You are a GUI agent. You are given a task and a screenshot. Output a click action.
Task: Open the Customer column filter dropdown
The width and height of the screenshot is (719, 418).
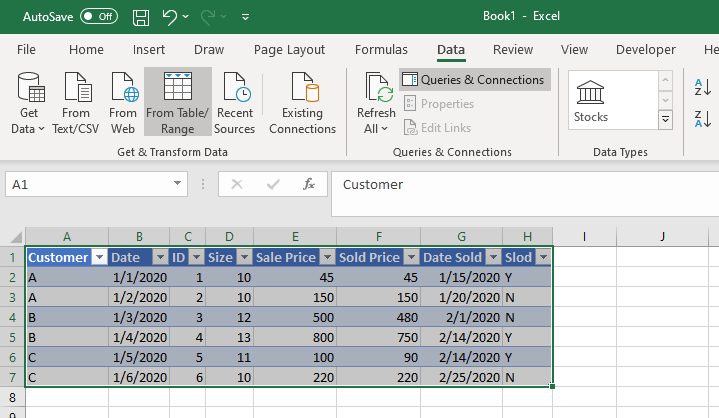[98, 258]
